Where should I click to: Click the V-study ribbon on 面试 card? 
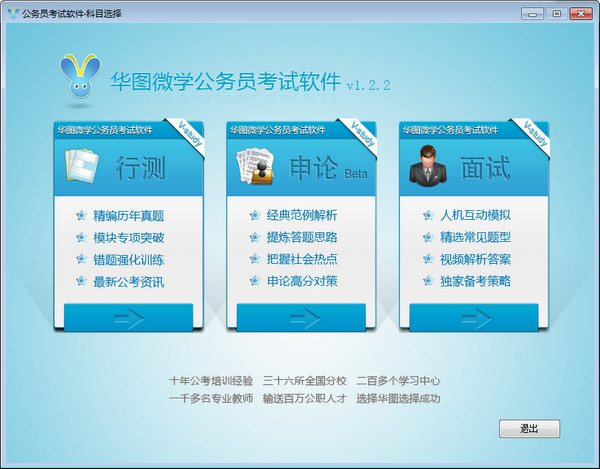tap(536, 134)
